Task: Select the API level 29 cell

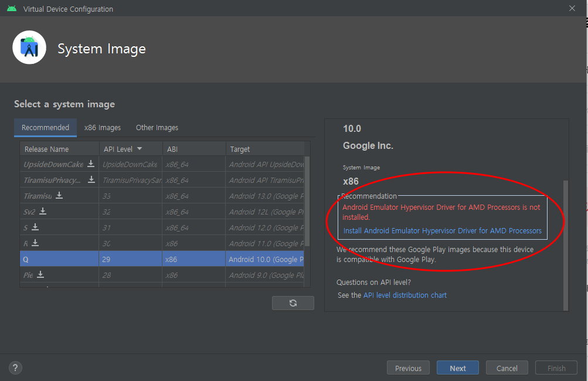Action: 131,258
